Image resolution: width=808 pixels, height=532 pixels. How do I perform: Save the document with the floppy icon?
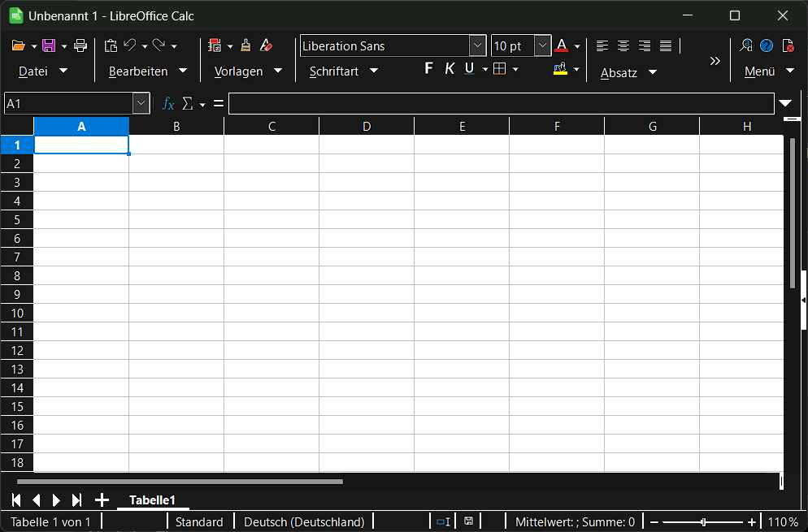tap(49, 45)
